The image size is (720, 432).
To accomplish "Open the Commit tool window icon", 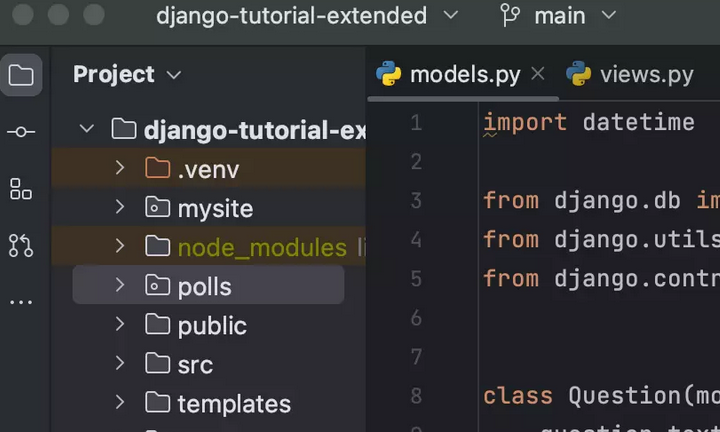I will coord(21,132).
